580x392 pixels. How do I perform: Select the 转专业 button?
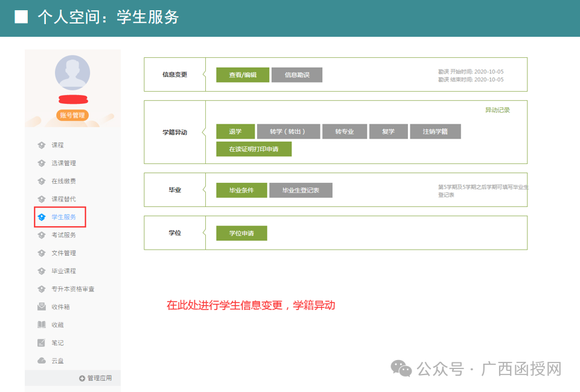pyautogui.click(x=345, y=131)
